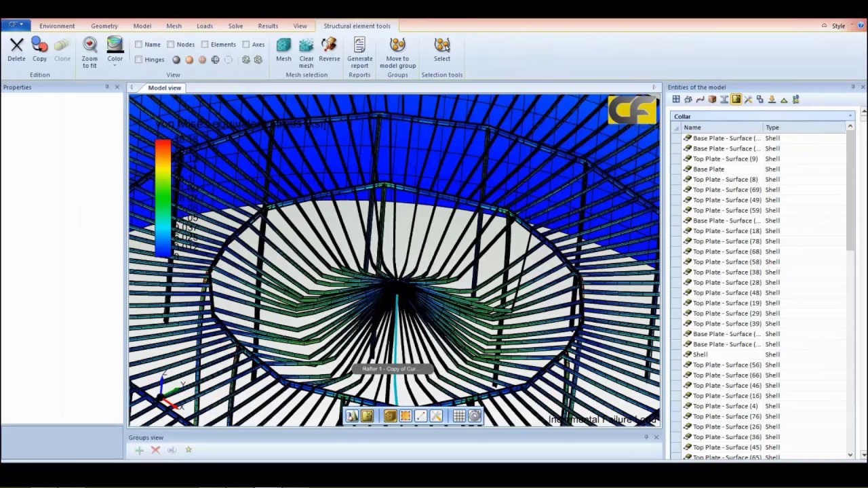Click the highlighted shell entities icon
Image resolution: width=868 pixels, height=488 pixels.
736,100
